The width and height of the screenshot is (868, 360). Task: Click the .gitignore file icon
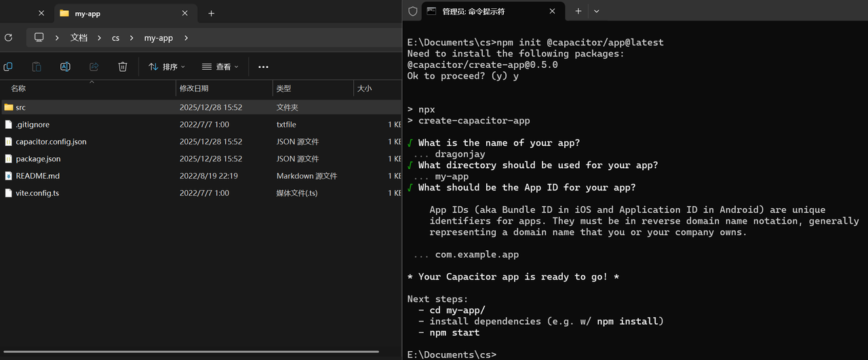click(9, 125)
